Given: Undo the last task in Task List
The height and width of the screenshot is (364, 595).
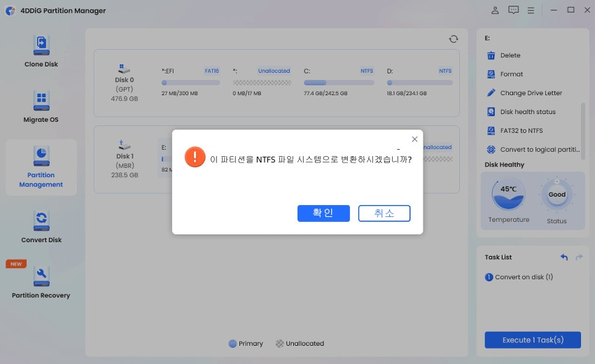Looking at the screenshot, I should pyautogui.click(x=564, y=258).
